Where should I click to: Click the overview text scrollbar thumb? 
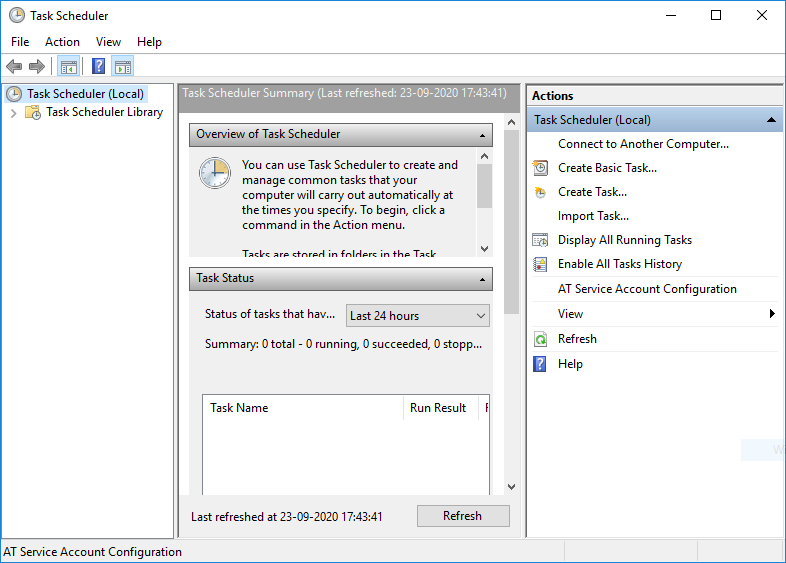point(484,186)
